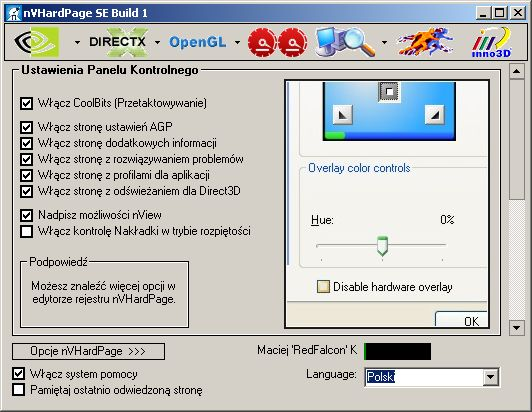
Task: Open the Language combo box arrow
Action: pos(490,377)
